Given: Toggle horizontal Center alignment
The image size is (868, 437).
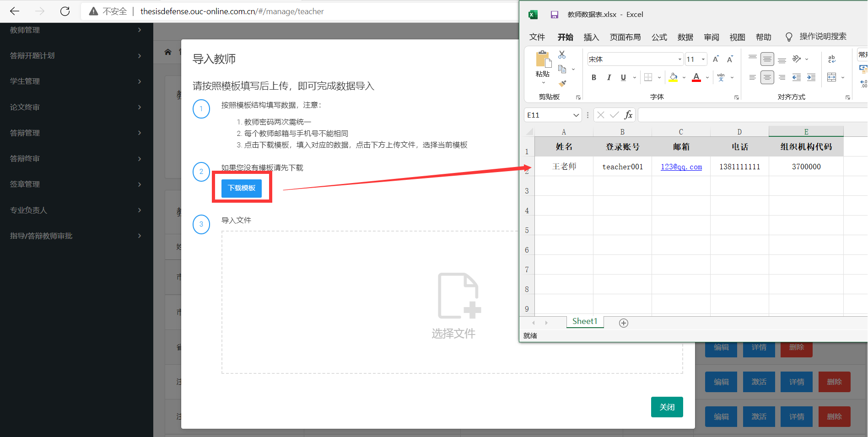Looking at the screenshot, I should click(767, 77).
